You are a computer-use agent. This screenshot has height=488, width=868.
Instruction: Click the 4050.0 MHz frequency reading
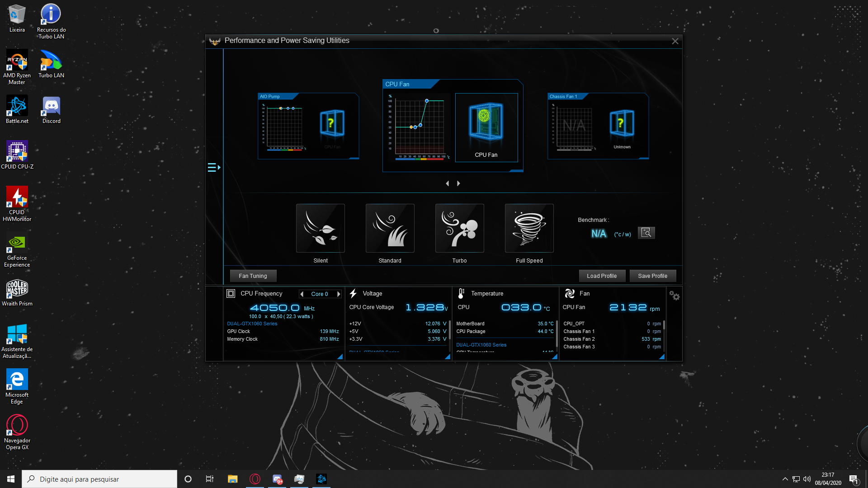pos(282,308)
